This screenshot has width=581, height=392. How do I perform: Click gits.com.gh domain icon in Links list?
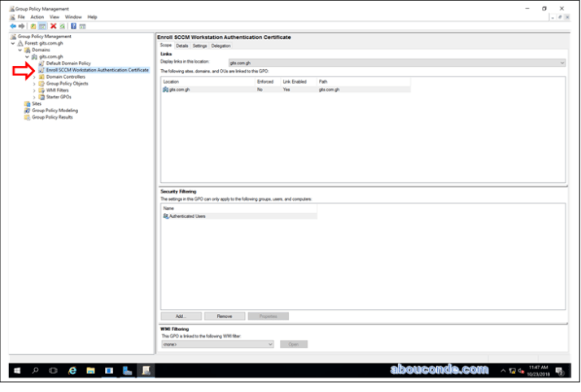pyautogui.click(x=166, y=89)
